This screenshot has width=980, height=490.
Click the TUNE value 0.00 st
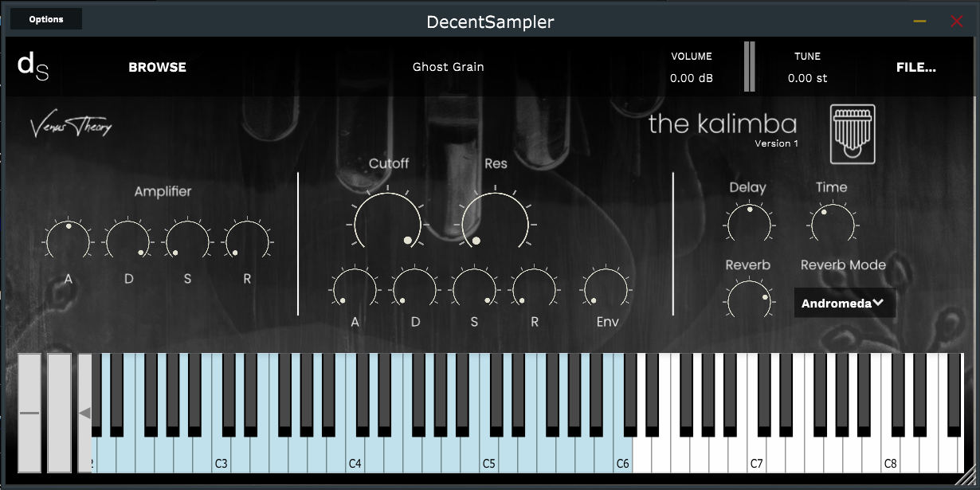(x=807, y=78)
